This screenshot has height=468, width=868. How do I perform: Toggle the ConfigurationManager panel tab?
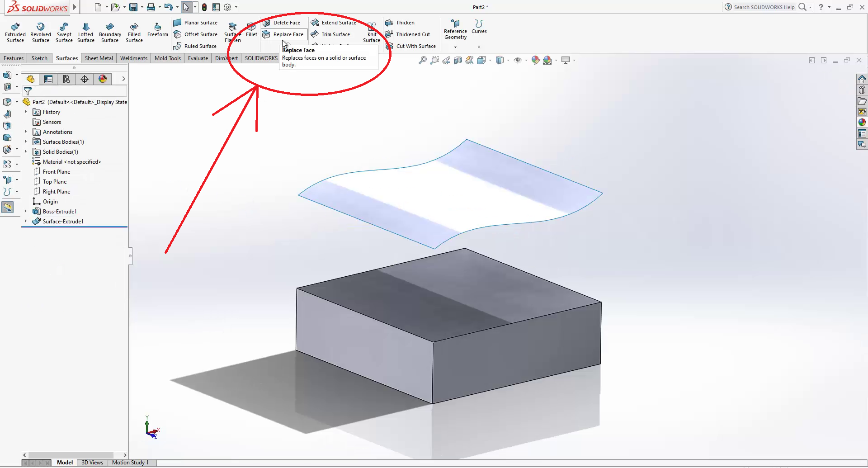click(x=66, y=79)
